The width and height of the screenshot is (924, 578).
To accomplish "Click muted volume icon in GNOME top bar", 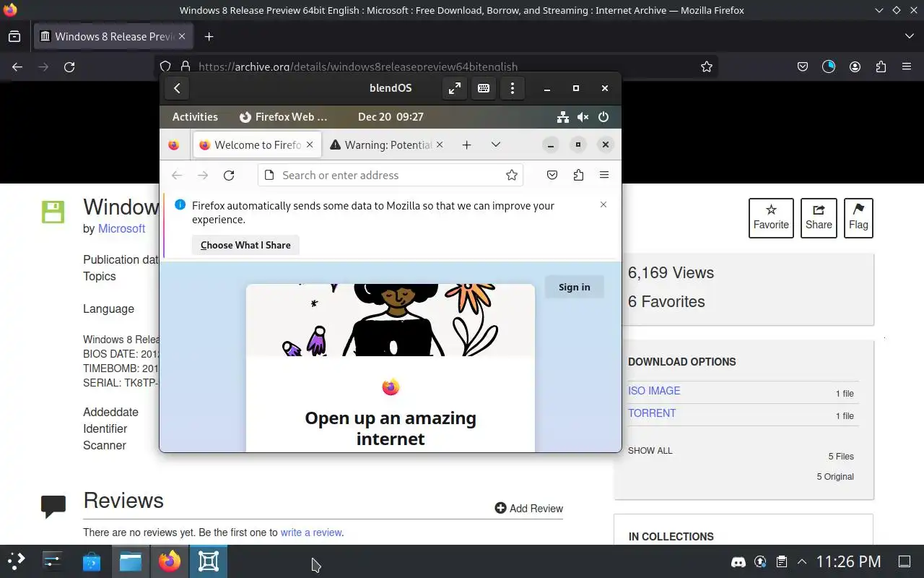I will point(583,117).
